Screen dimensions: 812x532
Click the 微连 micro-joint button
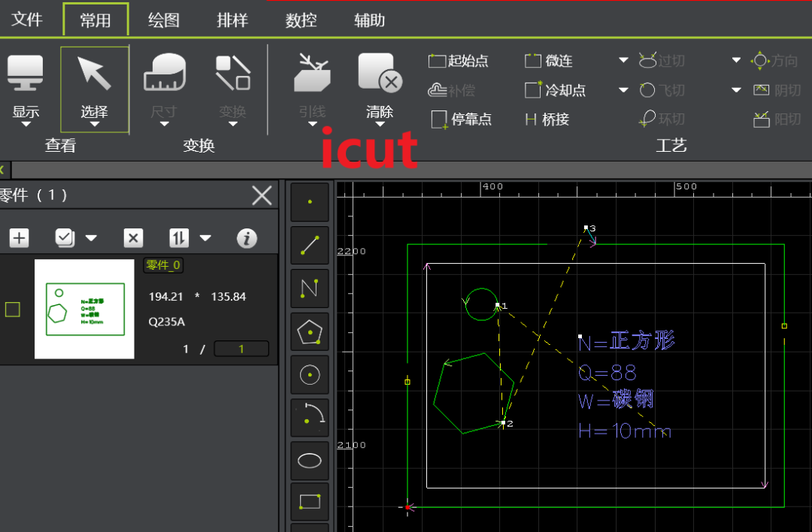pos(549,61)
